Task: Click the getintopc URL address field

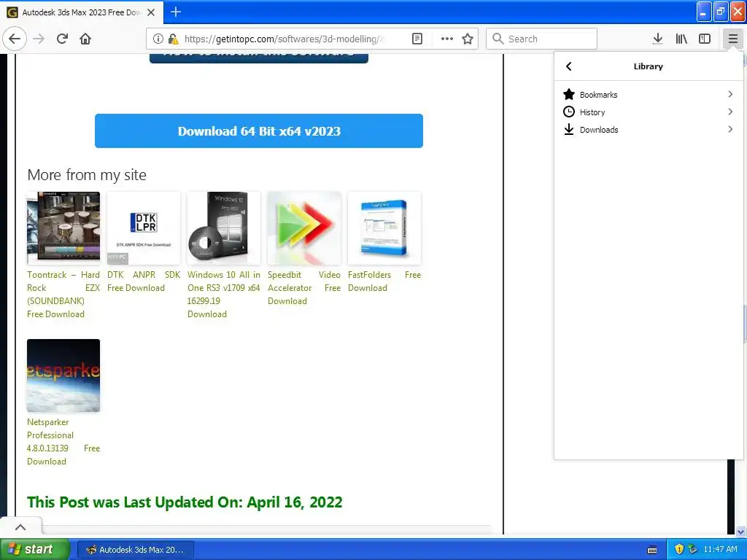Action: point(285,39)
